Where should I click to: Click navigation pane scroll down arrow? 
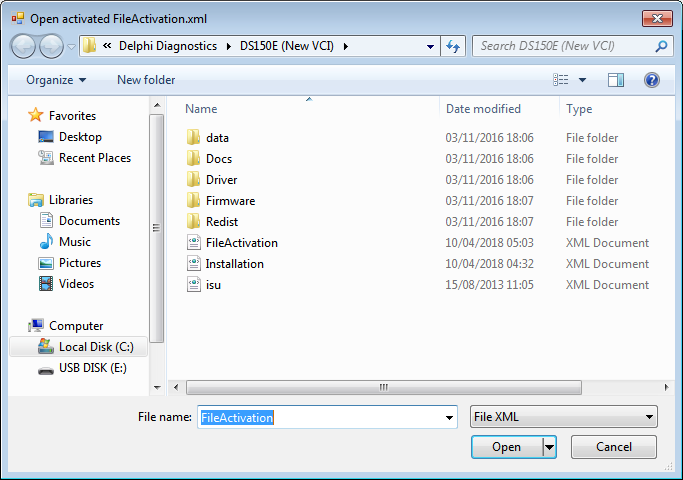click(x=157, y=387)
